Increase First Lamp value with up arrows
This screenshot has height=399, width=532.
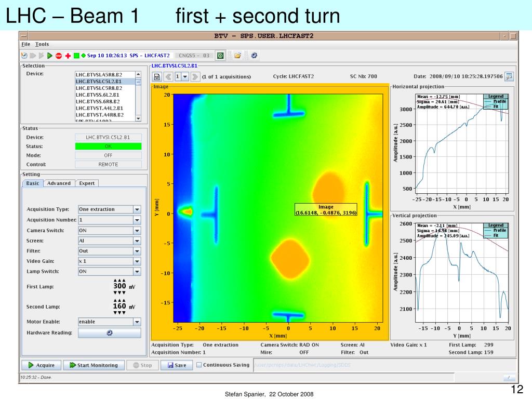pos(119,280)
